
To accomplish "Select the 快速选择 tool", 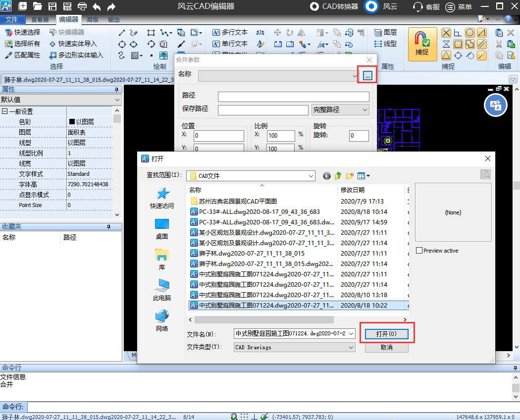I will click(x=23, y=32).
